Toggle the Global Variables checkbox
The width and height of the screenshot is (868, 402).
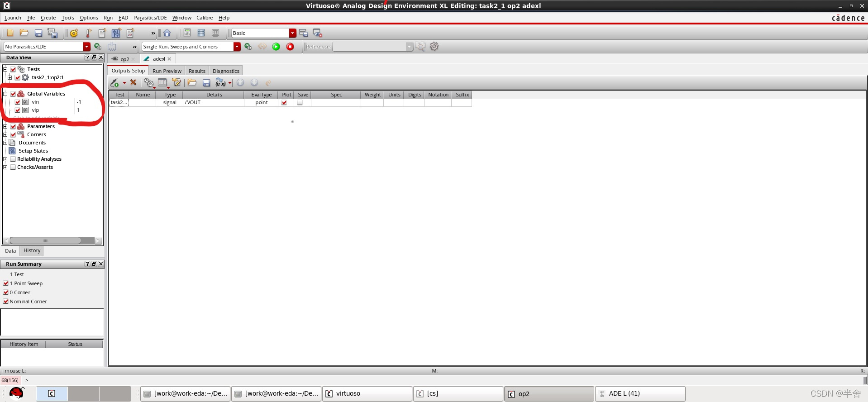[13, 94]
